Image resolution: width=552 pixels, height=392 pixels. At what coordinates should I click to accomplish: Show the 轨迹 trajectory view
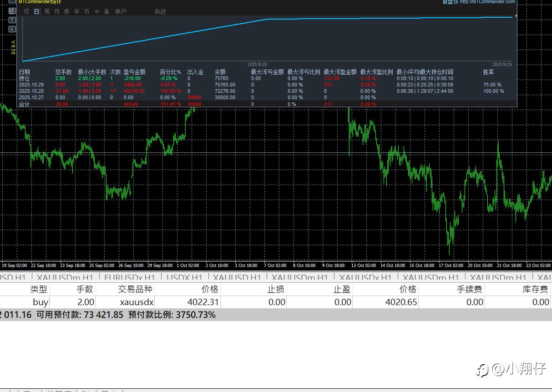coord(160,11)
